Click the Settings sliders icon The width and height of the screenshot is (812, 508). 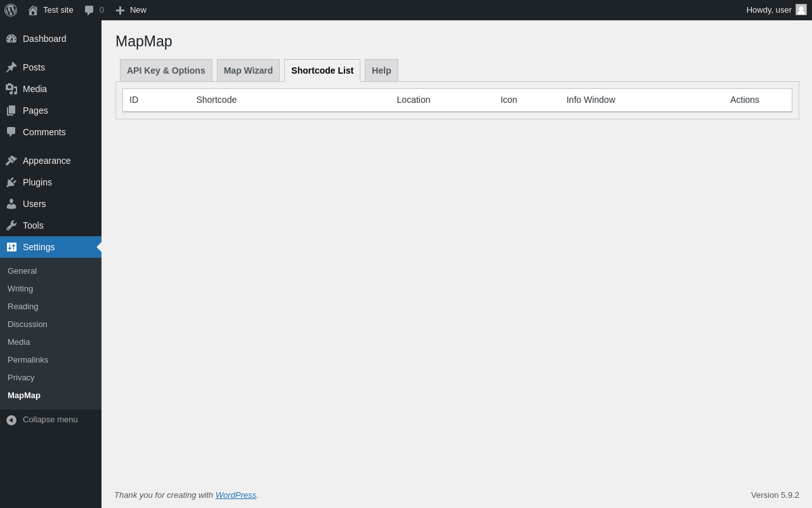pos(11,247)
